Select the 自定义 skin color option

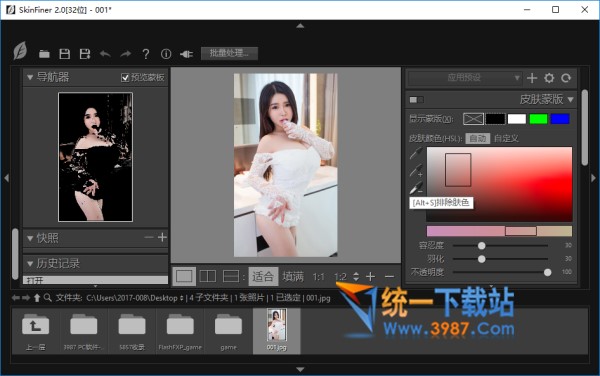(x=506, y=138)
